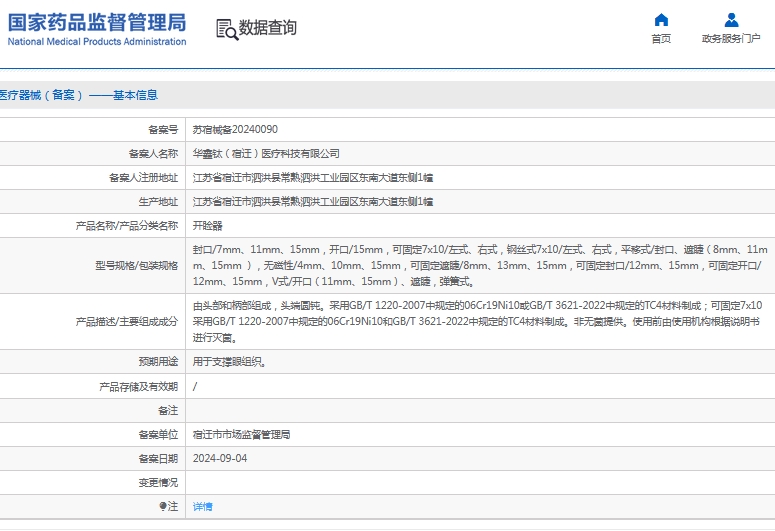The image size is (775, 531).
Task: Click the 首页 text label
Action: pyautogui.click(x=661, y=39)
